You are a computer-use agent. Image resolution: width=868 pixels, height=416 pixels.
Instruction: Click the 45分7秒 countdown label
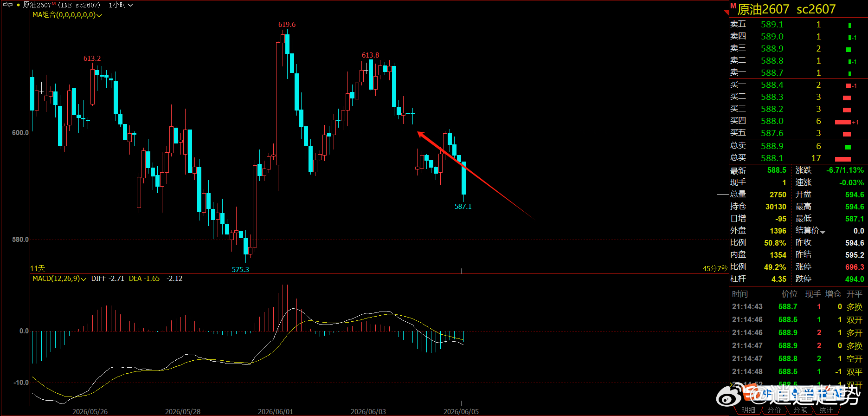715,269
